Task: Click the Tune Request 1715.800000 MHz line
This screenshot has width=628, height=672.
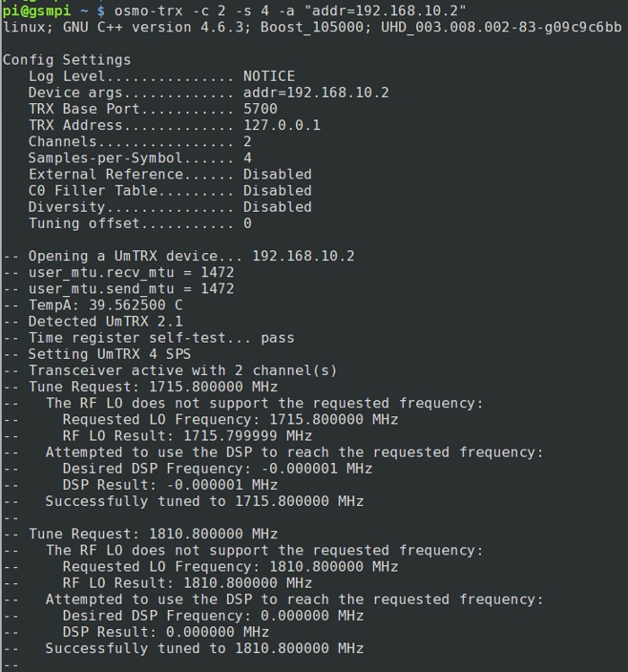Action: pos(153,387)
